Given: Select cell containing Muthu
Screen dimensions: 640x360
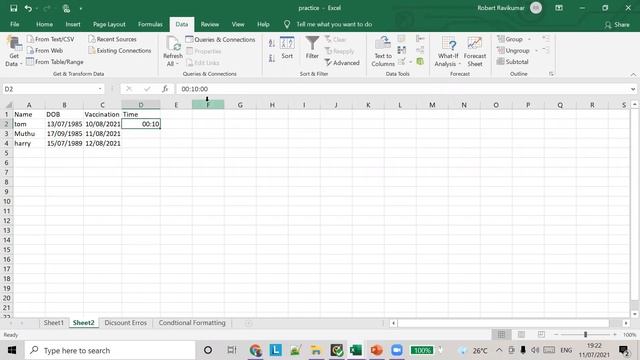Looking at the screenshot, I should pyautogui.click(x=29, y=133).
